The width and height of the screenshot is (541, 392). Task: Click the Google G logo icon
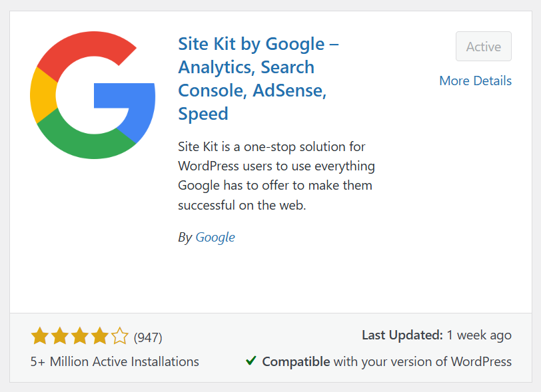pyautogui.click(x=93, y=97)
